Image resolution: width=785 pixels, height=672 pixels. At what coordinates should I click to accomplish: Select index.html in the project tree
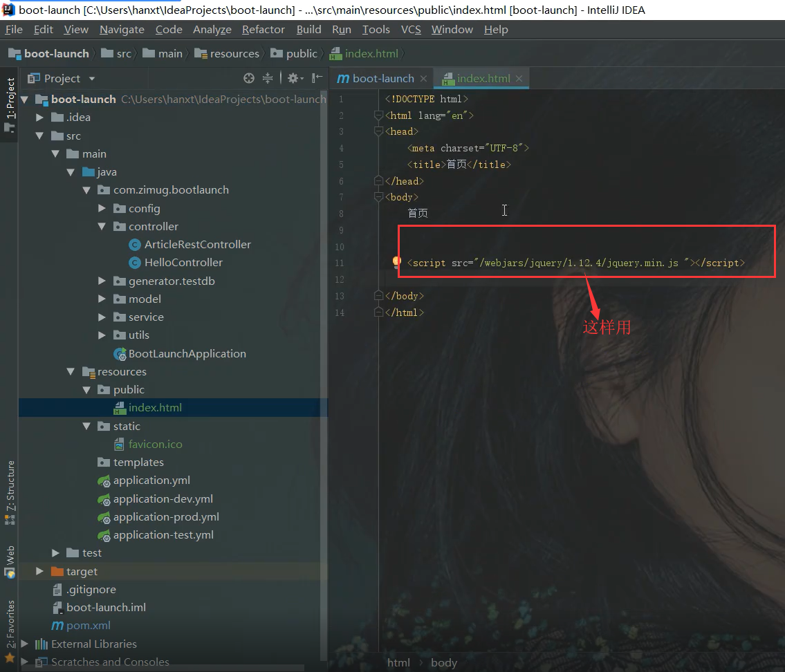(173, 408)
